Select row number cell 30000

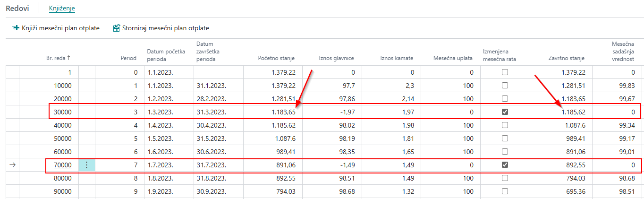pos(63,112)
